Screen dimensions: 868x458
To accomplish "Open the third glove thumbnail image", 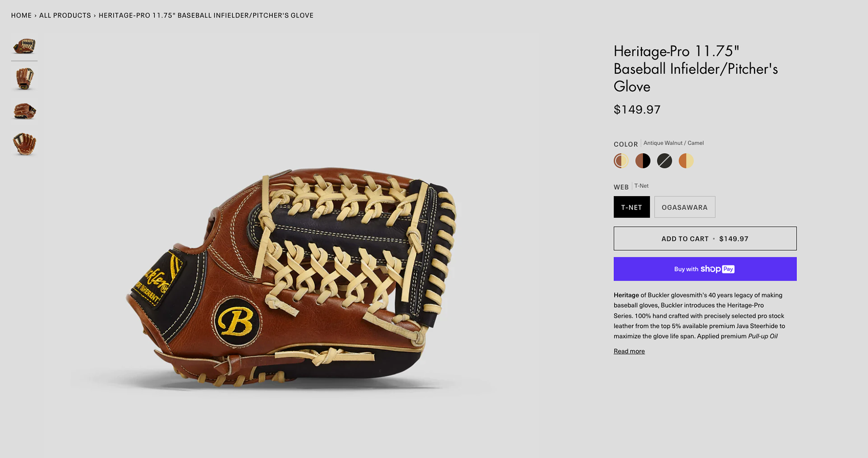I will (24, 111).
